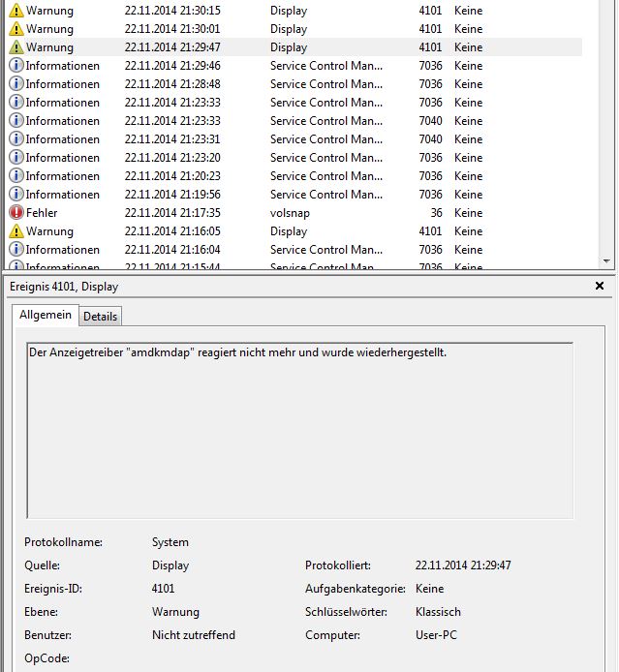This screenshot has height=672, width=619.
Task: Click the info icon of the 21:20:23 event
Action: (x=16, y=176)
